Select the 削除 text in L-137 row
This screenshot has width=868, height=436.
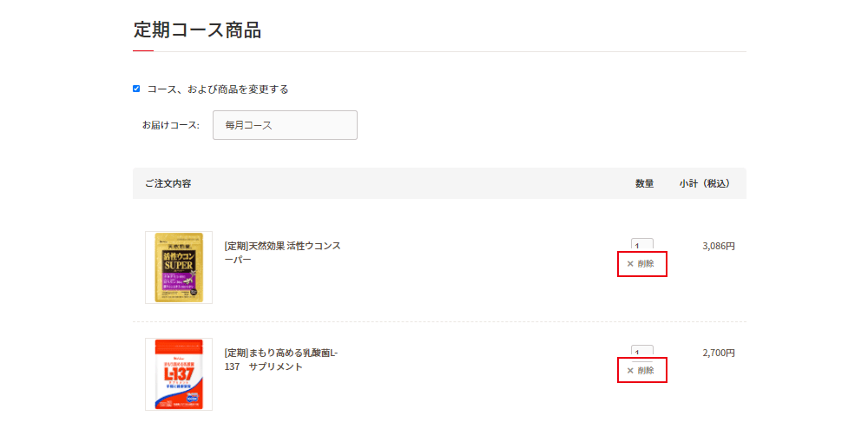[646, 371]
